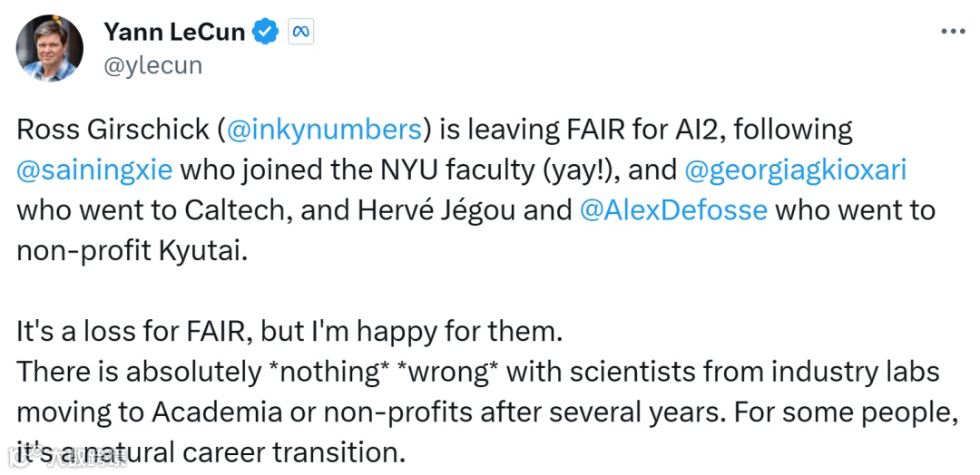The image size is (980, 475).
Task: Click the name "Ross Girschick" in the tweet
Action: 113,130
